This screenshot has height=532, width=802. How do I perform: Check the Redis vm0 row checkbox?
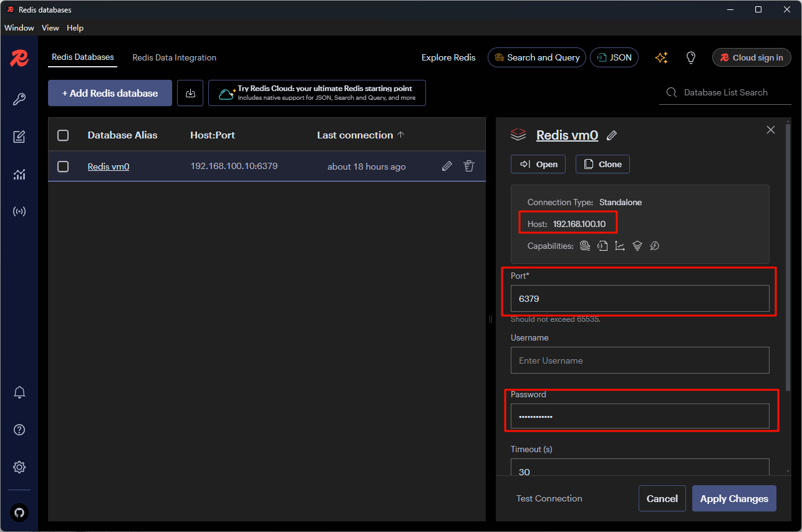click(x=63, y=167)
